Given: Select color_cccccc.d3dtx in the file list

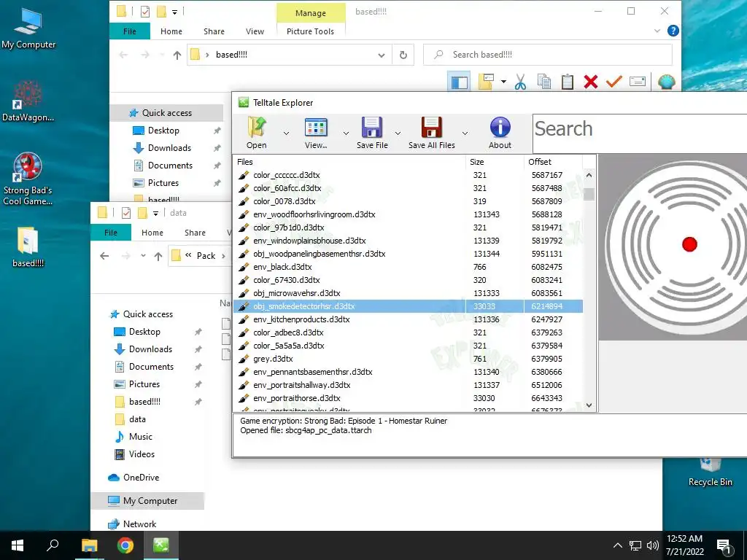Looking at the screenshot, I should tap(409, 175).
